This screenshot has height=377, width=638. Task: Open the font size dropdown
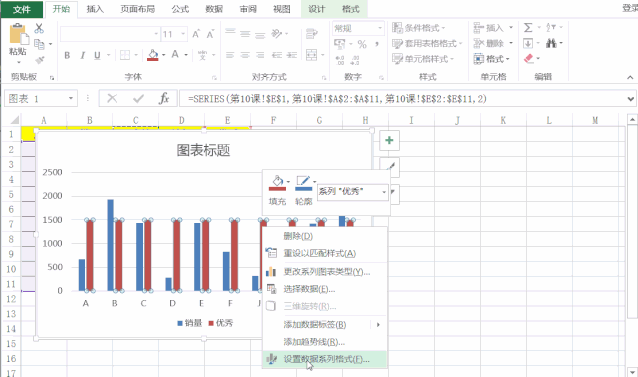[183, 34]
